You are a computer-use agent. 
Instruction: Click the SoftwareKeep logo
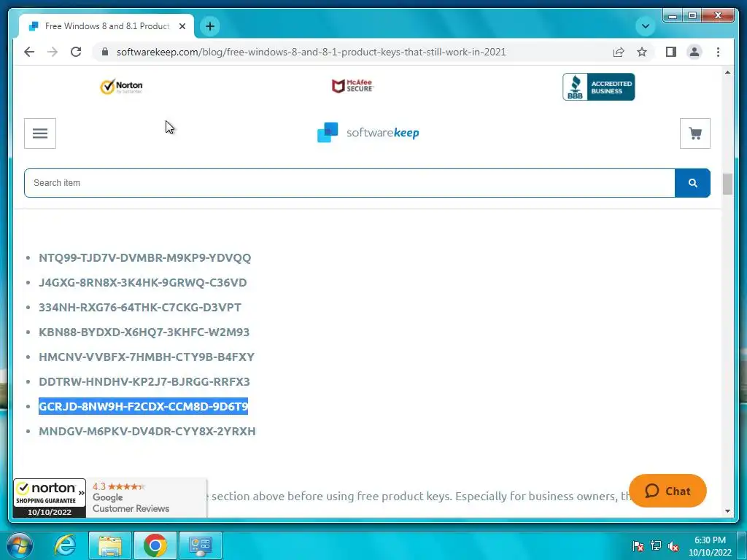(368, 133)
